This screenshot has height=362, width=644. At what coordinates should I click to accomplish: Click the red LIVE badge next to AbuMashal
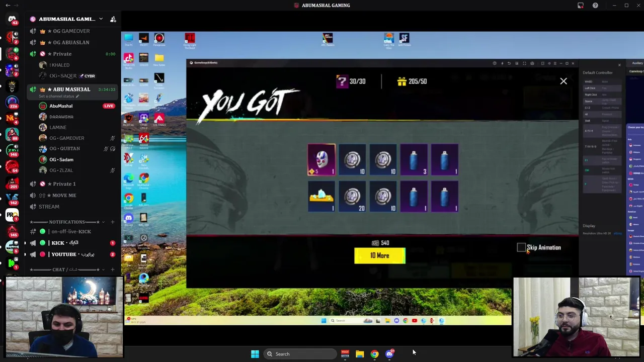[x=109, y=106]
